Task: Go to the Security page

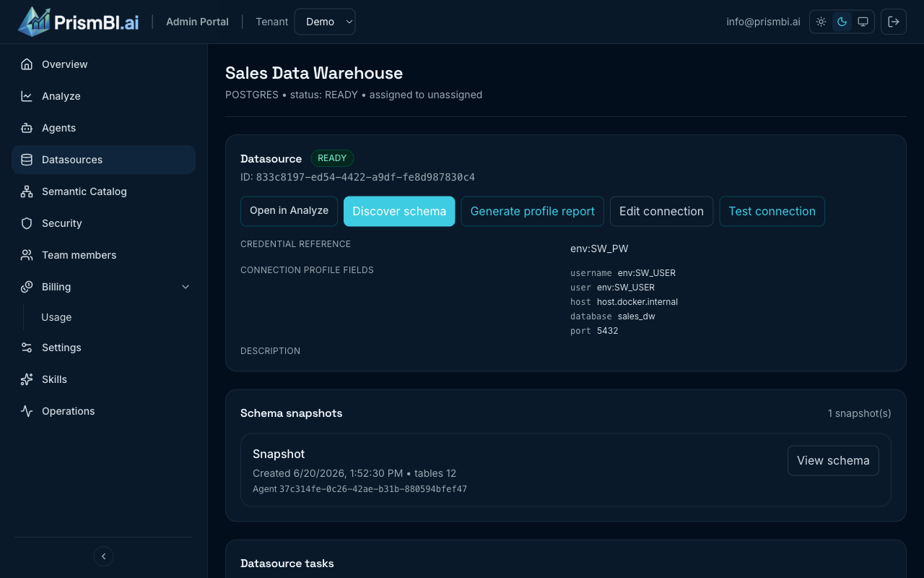Action: pyautogui.click(x=103, y=223)
